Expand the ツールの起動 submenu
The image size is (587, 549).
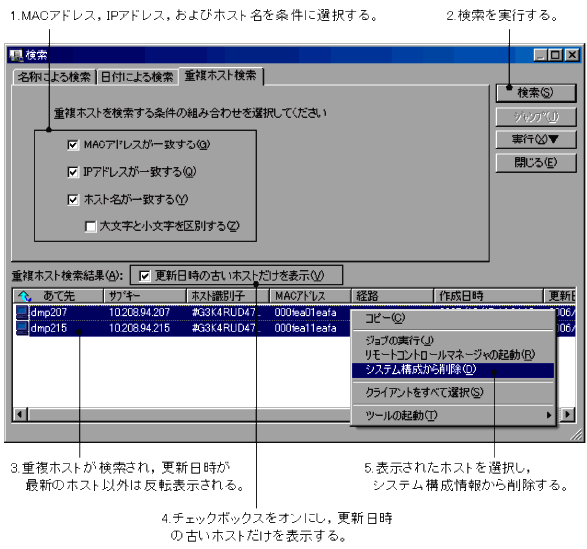453,415
